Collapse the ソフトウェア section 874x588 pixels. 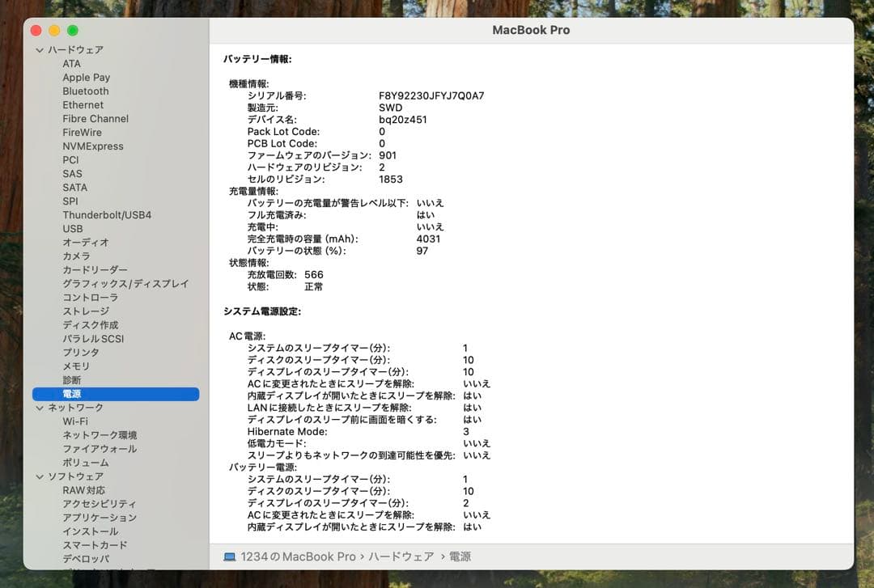[x=39, y=476]
